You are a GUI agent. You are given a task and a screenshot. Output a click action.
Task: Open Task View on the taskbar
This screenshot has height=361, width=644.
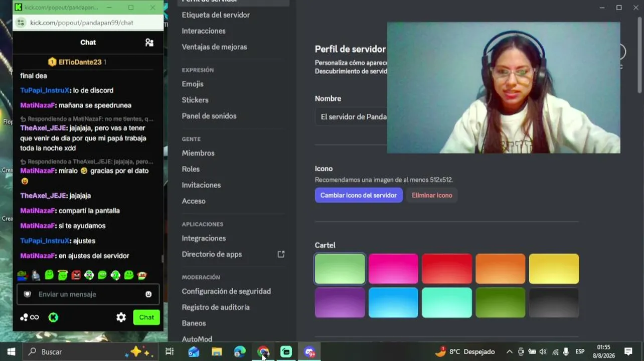(170, 352)
